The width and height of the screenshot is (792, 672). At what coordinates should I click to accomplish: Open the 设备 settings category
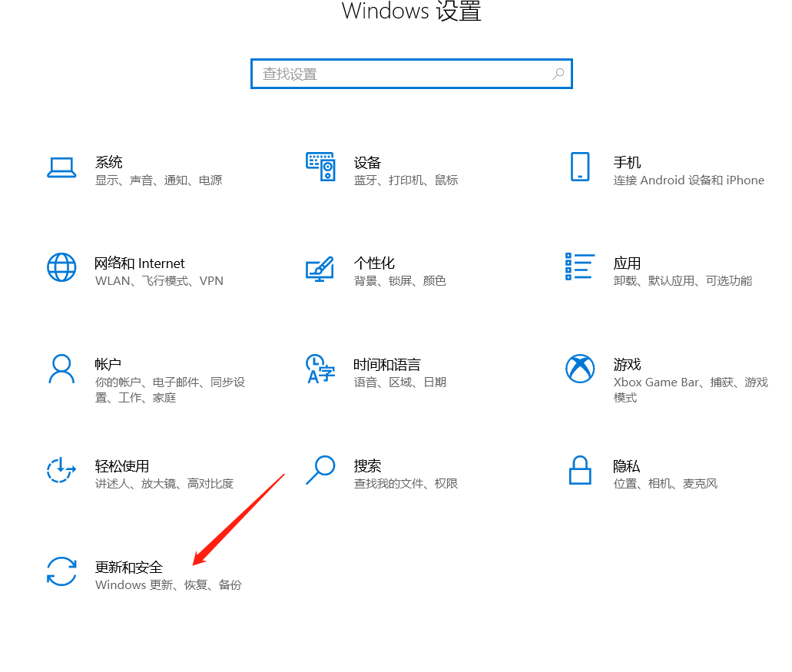coord(367,163)
